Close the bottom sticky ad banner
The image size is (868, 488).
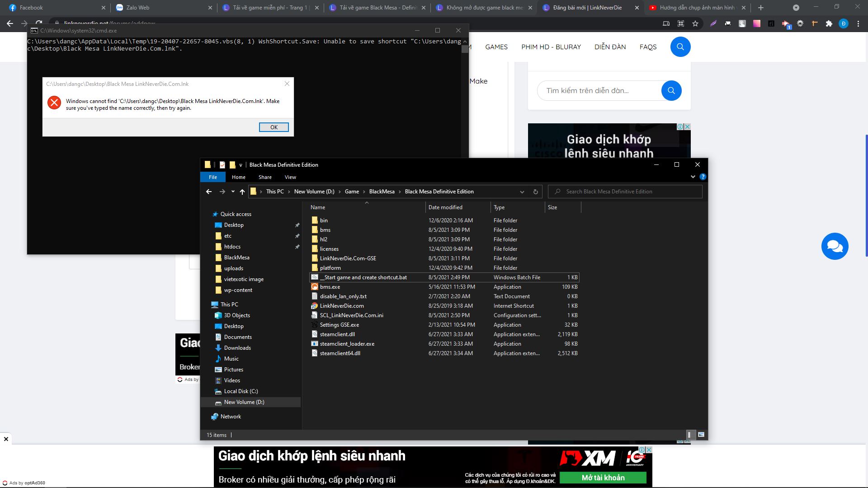6,439
